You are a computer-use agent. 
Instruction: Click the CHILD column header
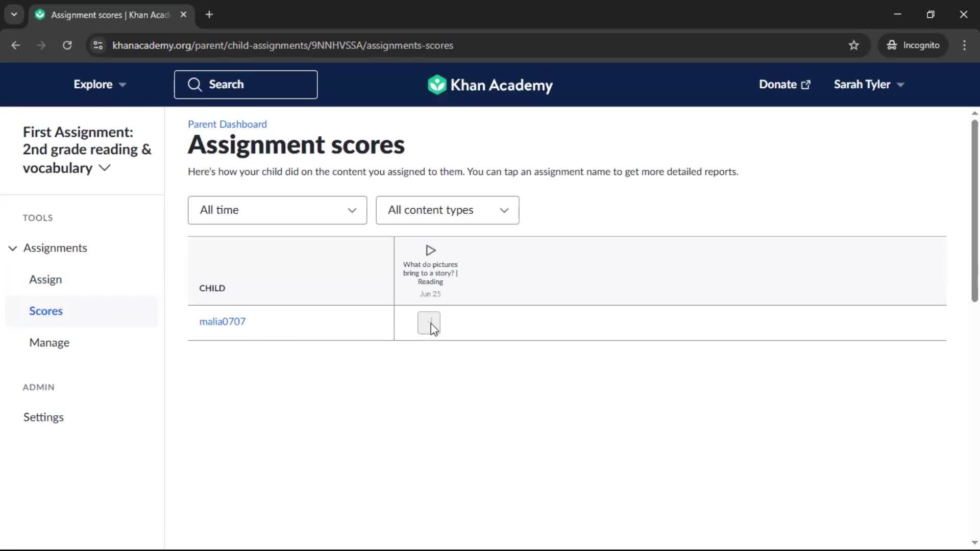pos(212,288)
